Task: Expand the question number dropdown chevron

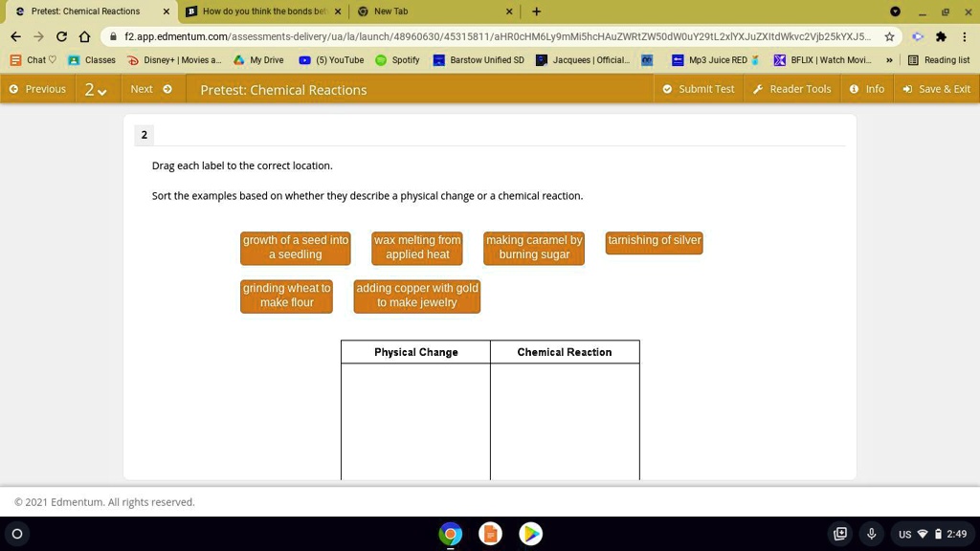Action: click(x=102, y=91)
